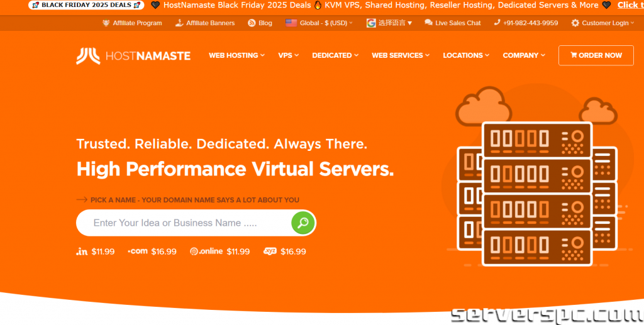Expand the language selector dropdown
This screenshot has height=325, width=644.
[x=395, y=23]
